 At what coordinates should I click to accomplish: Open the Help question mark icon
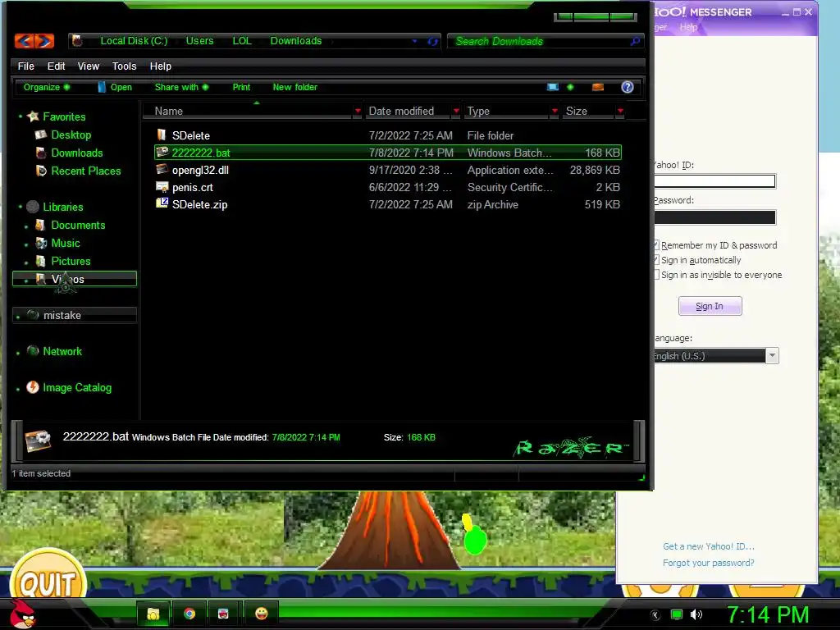(628, 87)
